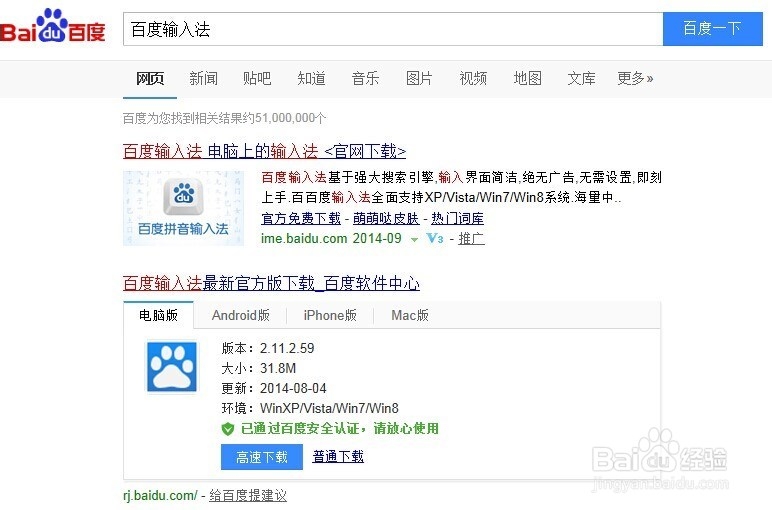The image size is (772, 510).
Task: Click the 更新: 2014-08-04 text
Action: [x=274, y=388]
